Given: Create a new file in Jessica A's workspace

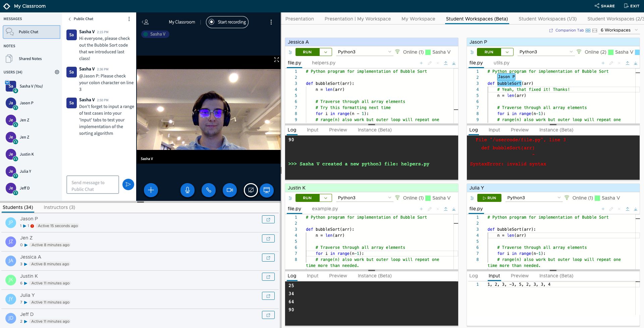Looking at the screenshot, I should pos(421,63).
